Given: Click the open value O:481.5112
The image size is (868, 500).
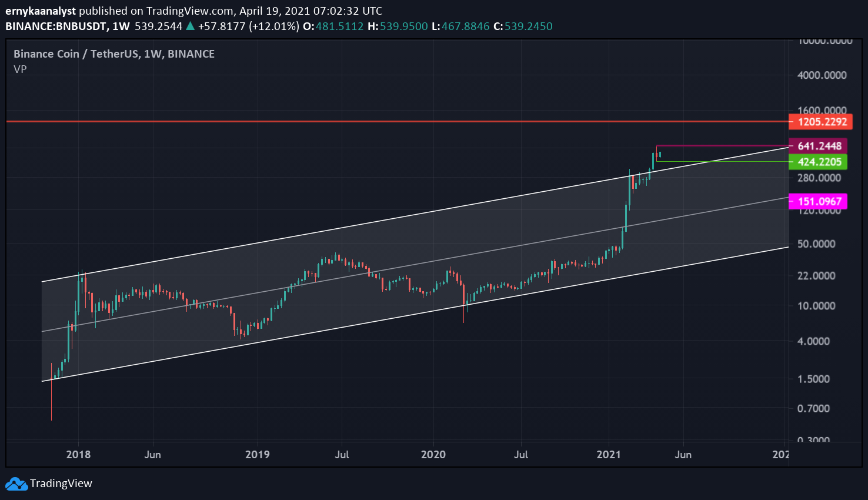Looking at the screenshot, I should pos(333,26).
